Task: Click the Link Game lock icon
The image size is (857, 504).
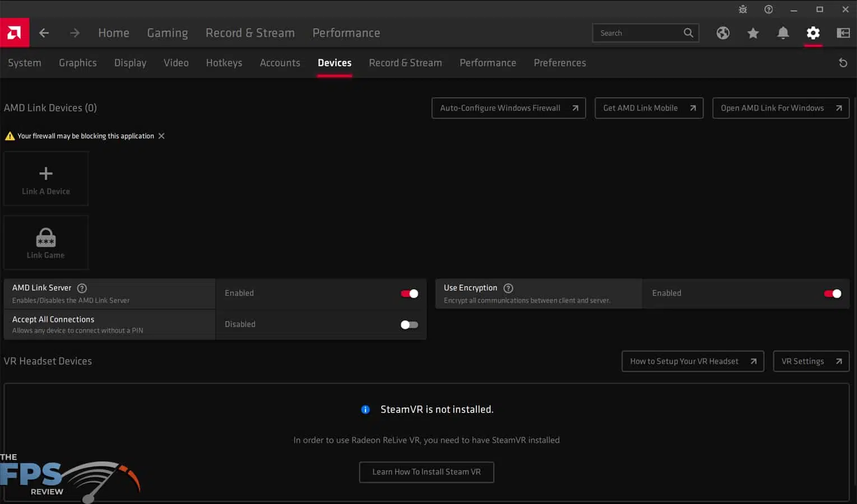Action: click(x=46, y=237)
